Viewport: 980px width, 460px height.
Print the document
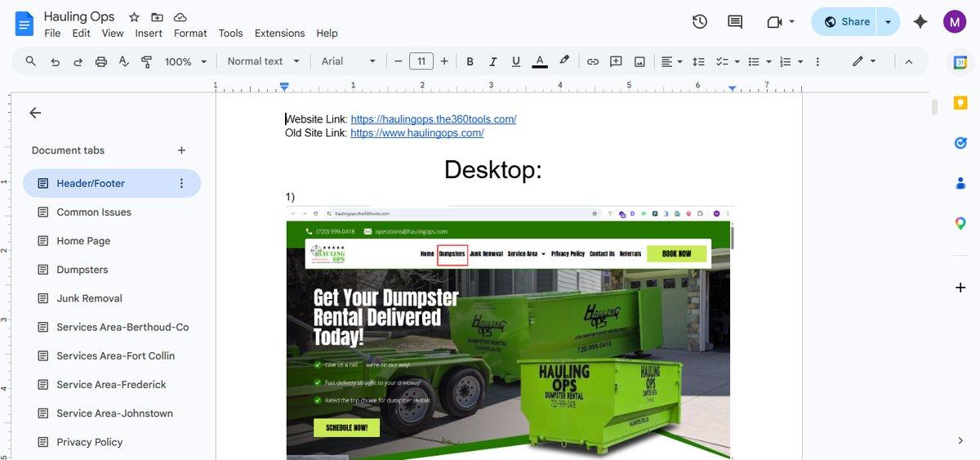[x=101, y=61]
